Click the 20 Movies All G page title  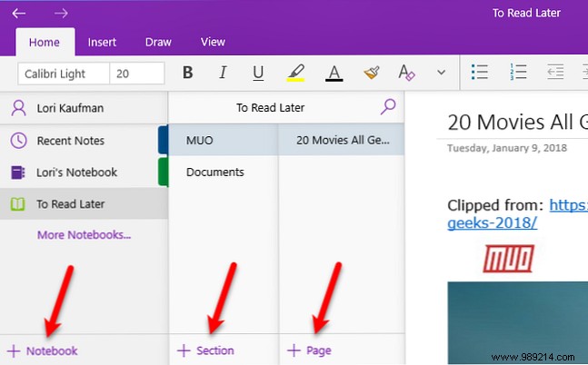coord(517,123)
